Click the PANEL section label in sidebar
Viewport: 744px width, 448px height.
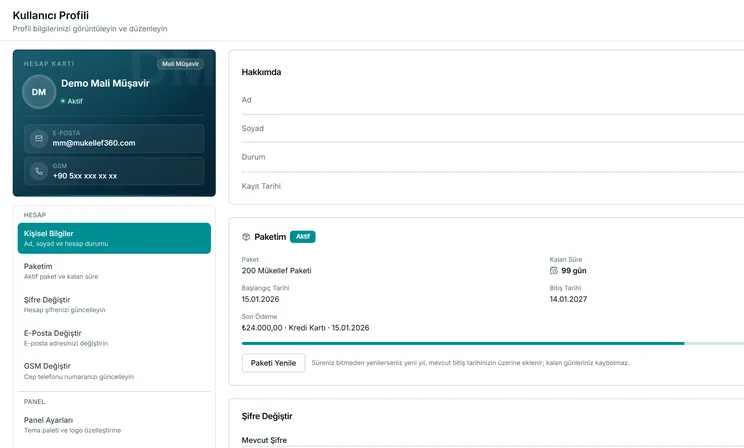pos(35,401)
